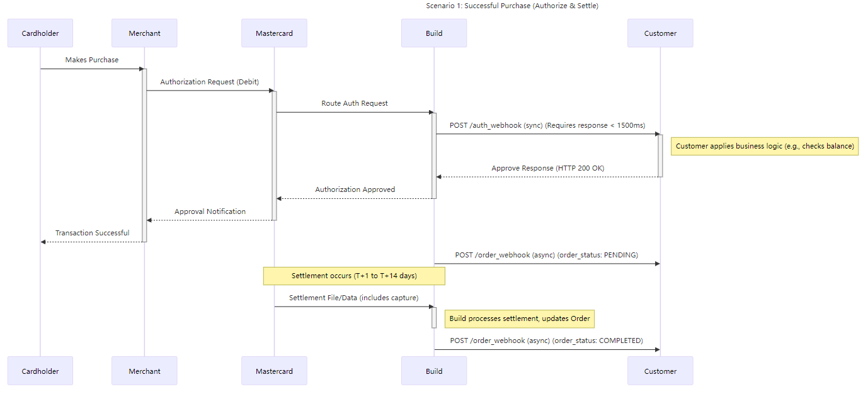Image resolution: width=868 pixels, height=394 pixels.
Task: Click the 'Route Auth Request' label
Action: click(x=355, y=103)
